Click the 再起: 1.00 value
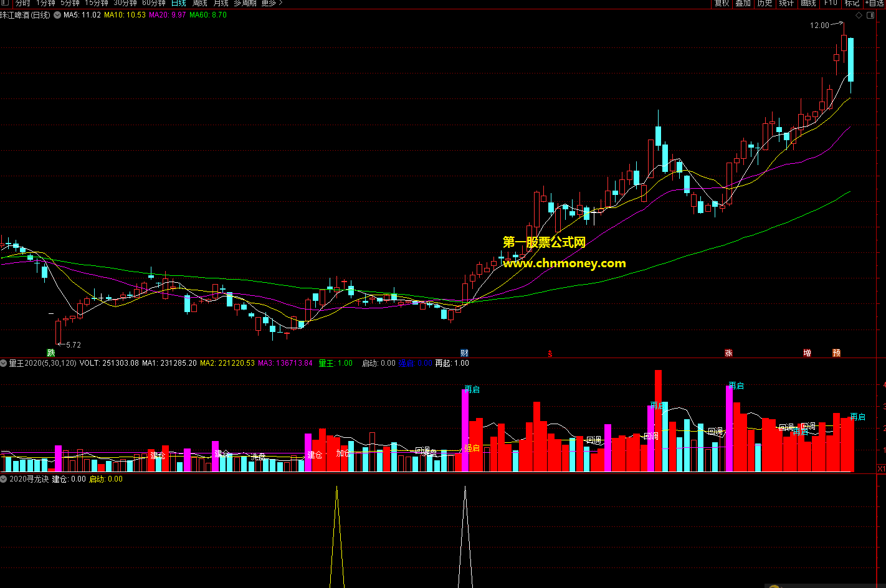The width and height of the screenshot is (886, 588). click(452, 363)
